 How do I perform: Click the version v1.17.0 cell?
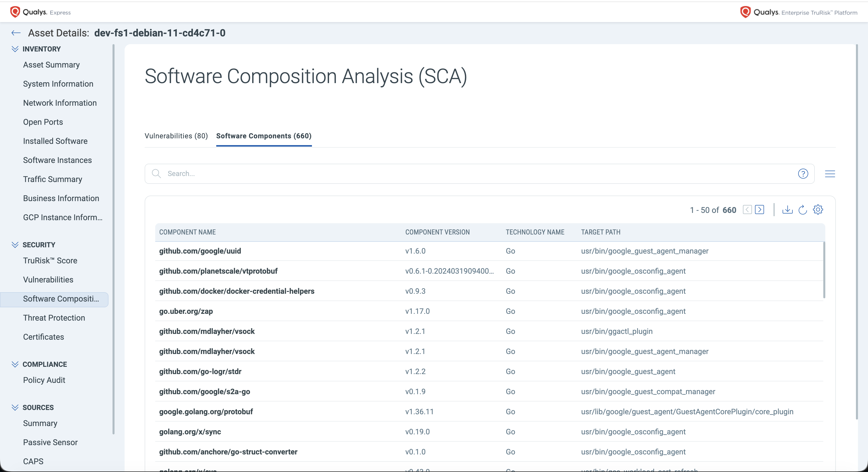(417, 311)
